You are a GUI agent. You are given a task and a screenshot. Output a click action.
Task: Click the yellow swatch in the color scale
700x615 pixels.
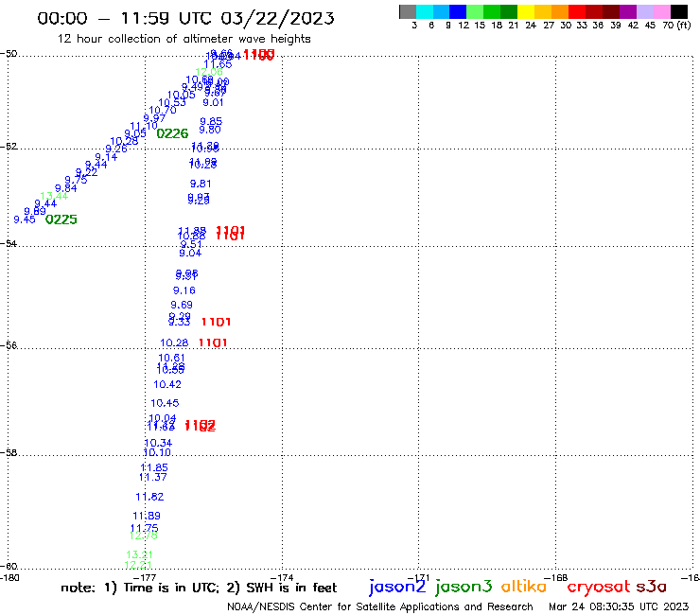pyautogui.click(x=526, y=11)
